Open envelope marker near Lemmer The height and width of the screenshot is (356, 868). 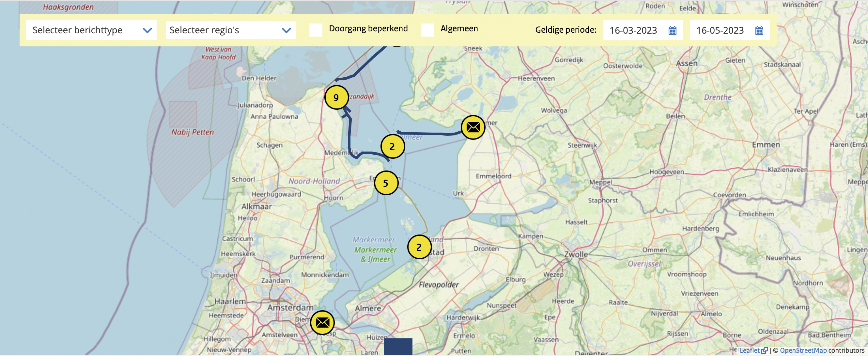(473, 127)
